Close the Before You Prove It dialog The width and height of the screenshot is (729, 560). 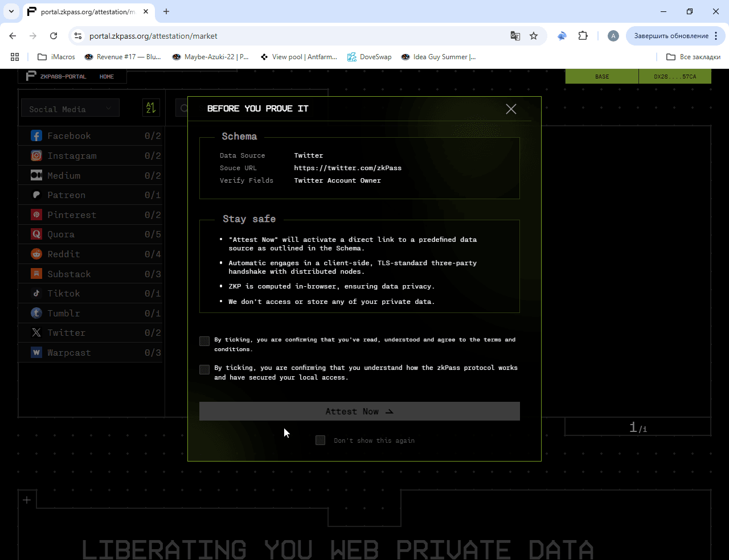point(511,109)
